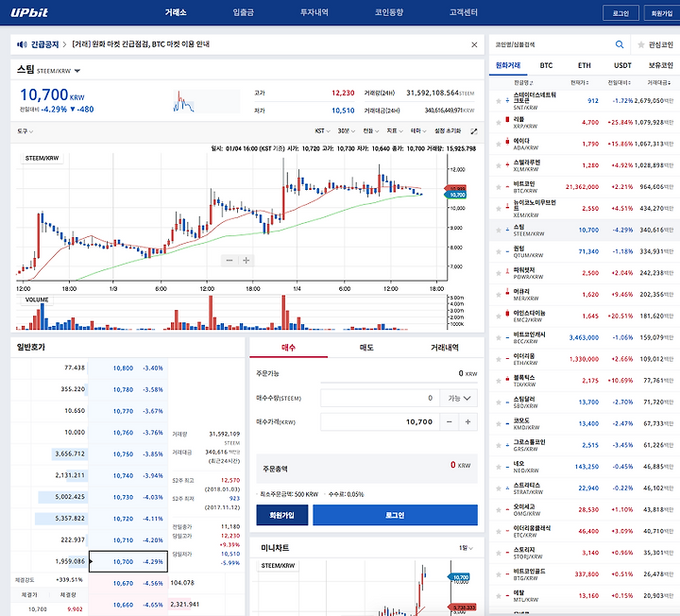This screenshot has height=616, width=680.
Task: Open the buy quantity percentage dropdown
Action: click(x=459, y=399)
